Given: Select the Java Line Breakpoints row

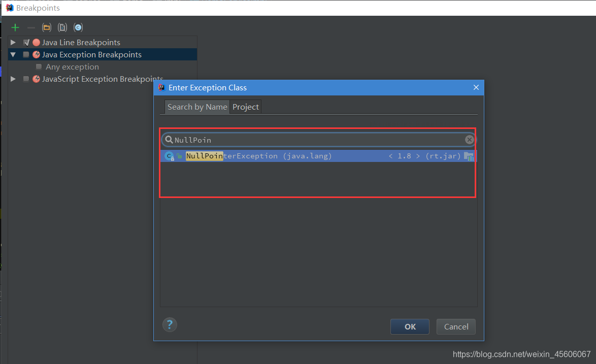Looking at the screenshot, I should point(103,43).
